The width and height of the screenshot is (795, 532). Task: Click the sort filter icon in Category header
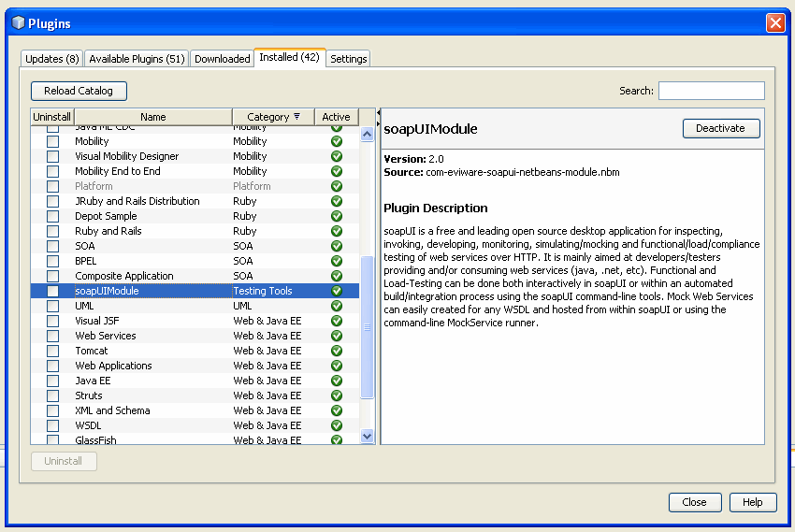[x=296, y=117]
